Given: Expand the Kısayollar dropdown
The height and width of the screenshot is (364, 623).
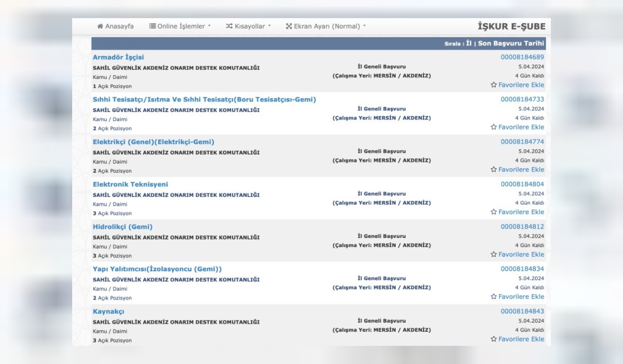Looking at the screenshot, I should click(248, 26).
